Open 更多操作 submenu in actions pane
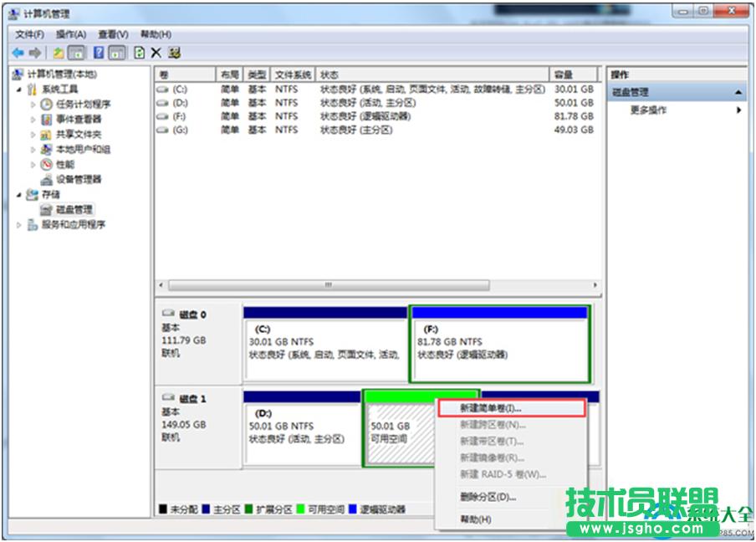 point(677,110)
